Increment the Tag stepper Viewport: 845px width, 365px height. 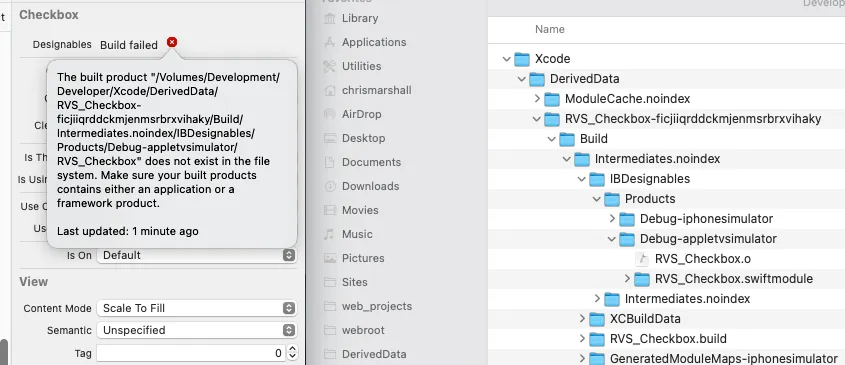pyautogui.click(x=292, y=350)
